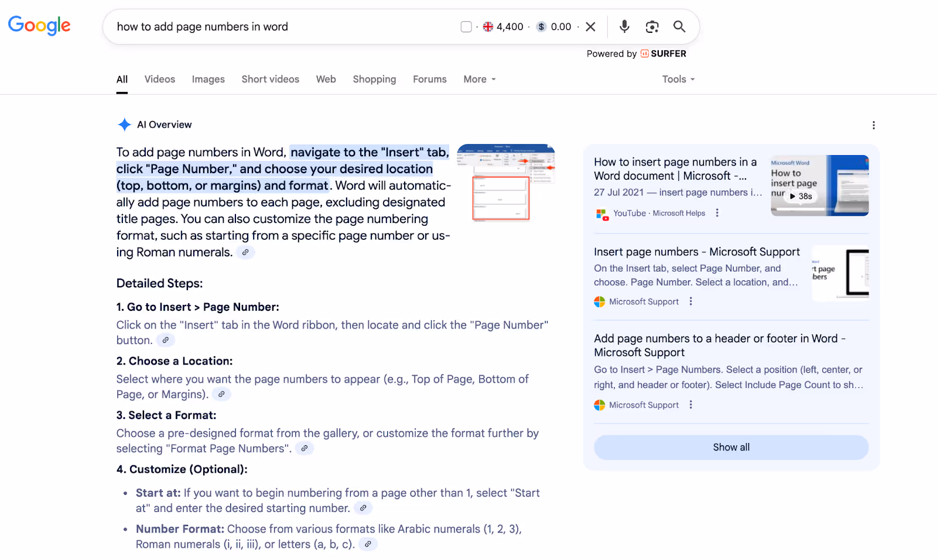Open 'How to insert page numbers' video result
Viewport: 937px width, 560px height.
(x=676, y=169)
